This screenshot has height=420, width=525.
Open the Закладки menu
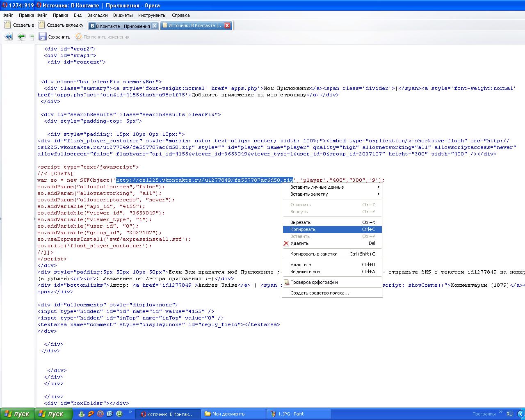coord(98,15)
